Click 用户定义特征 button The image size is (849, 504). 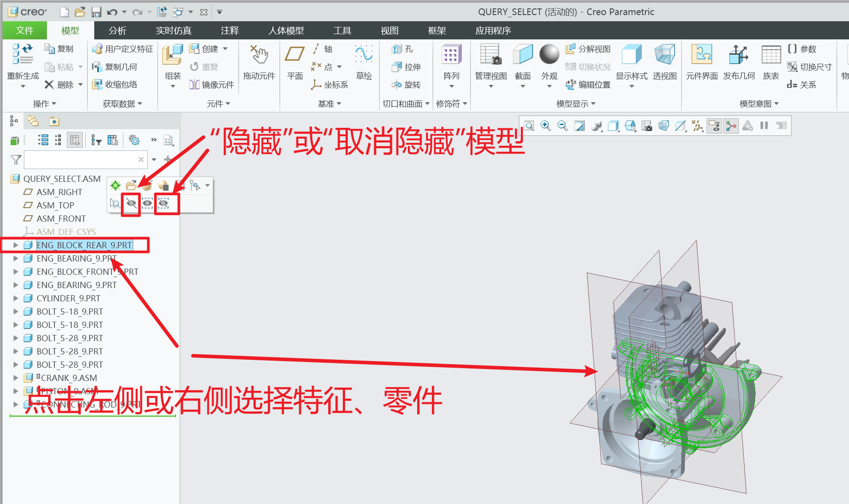point(123,49)
